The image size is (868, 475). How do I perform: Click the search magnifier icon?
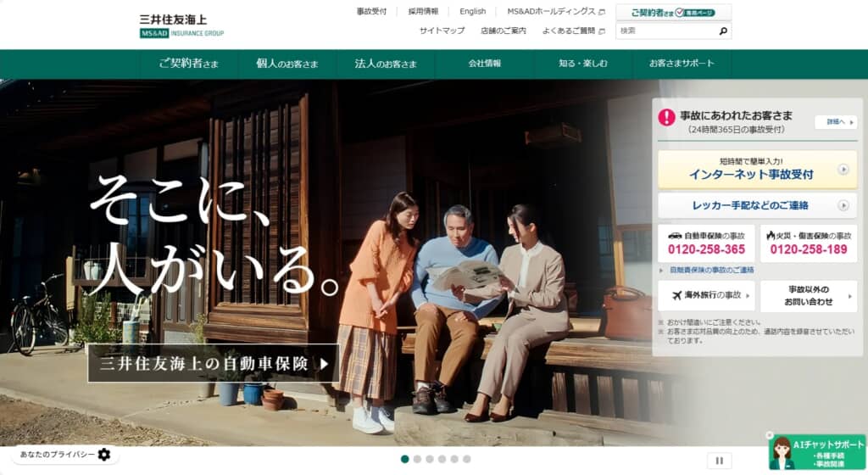tap(723, 31)
